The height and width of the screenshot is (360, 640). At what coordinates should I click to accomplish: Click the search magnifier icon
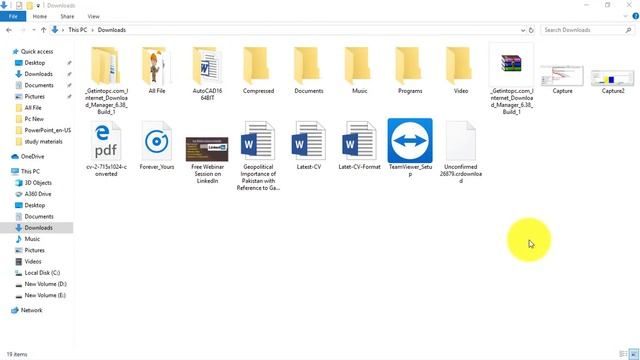point(628,30)
